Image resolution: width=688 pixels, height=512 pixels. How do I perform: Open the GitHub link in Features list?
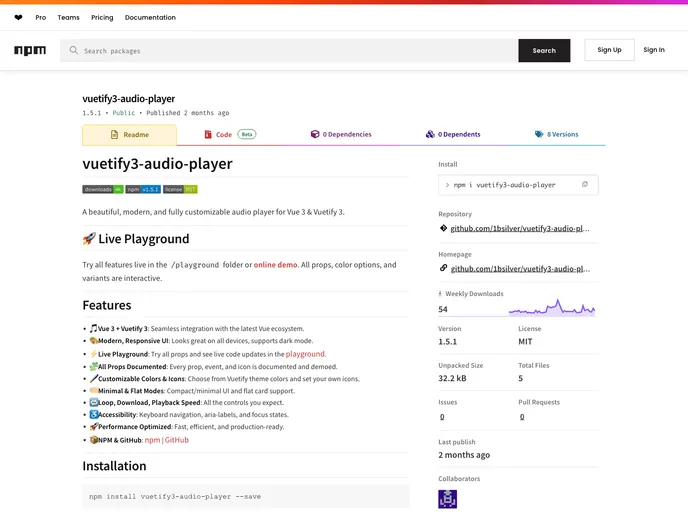[176, 440]
